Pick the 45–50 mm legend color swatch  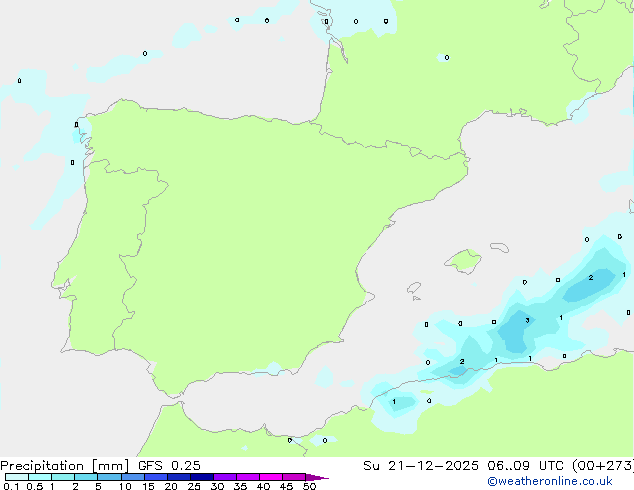pyautogui.click(x=294, y=477)
